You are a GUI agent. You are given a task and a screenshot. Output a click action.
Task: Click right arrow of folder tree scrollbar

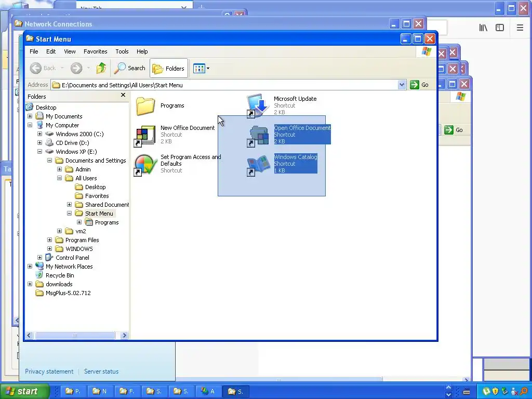point(124,336)
